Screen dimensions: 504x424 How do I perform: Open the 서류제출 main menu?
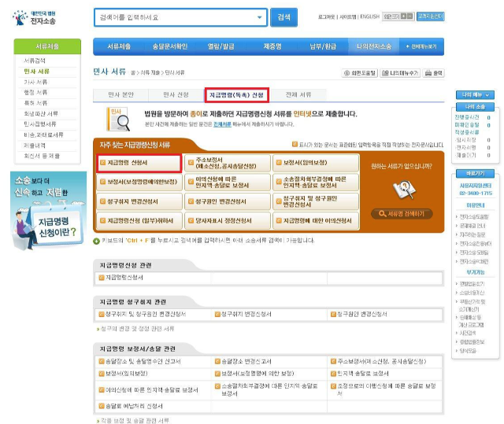coord(119,46)
